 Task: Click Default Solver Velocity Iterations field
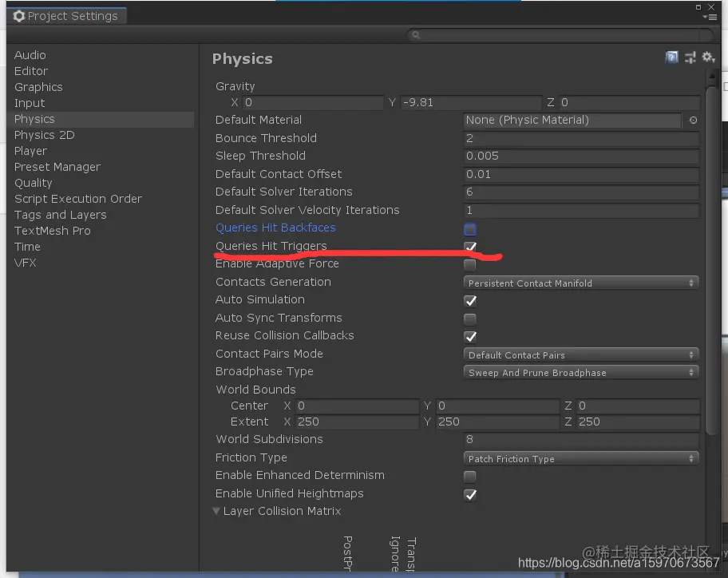click(581, 210)
